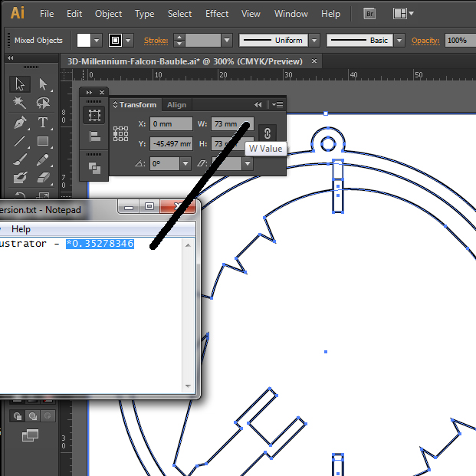Pick the Pen tool
This screenshot has width=476, height=476.
coord(20,123)
